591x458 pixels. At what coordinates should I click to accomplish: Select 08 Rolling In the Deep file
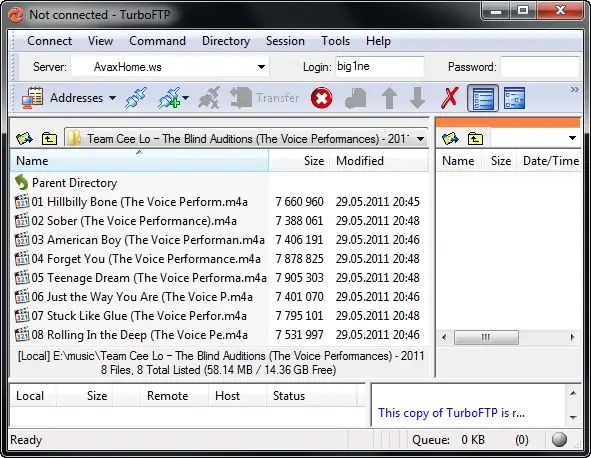coord(139,335)
